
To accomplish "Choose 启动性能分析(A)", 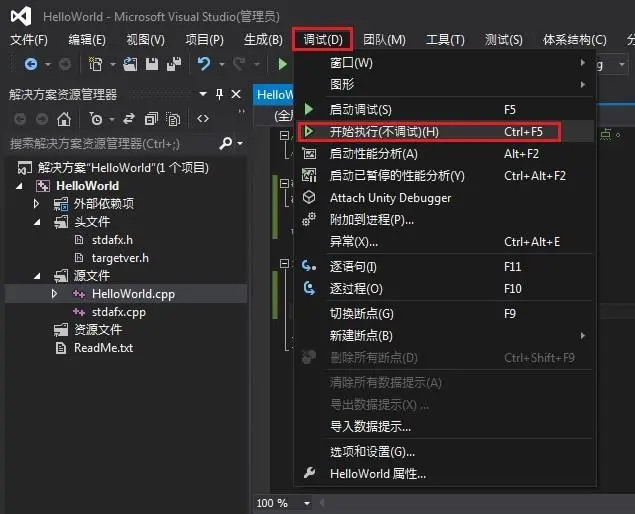I will click(x=445, y=154).
